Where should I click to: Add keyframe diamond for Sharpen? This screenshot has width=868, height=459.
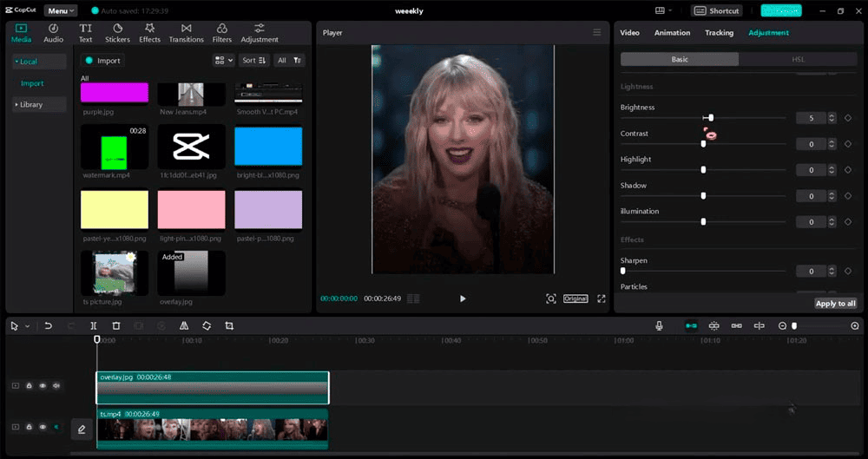click(x=847, y=272)
